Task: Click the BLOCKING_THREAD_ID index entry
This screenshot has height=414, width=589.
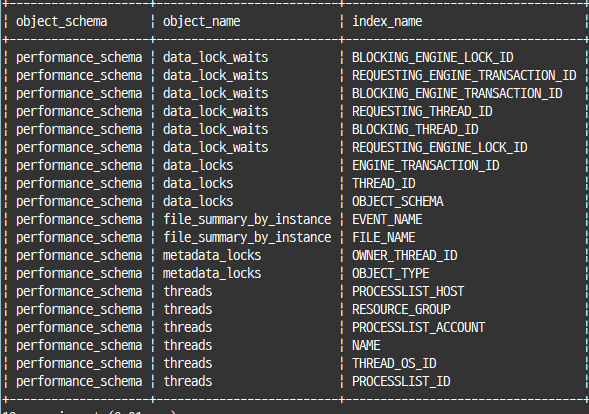Action: 415,130
